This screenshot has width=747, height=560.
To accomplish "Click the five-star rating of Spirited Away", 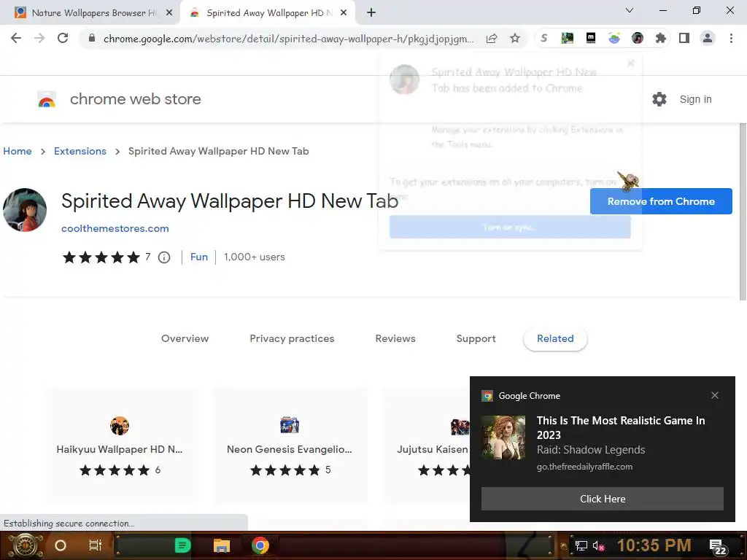I will point(101,257).
